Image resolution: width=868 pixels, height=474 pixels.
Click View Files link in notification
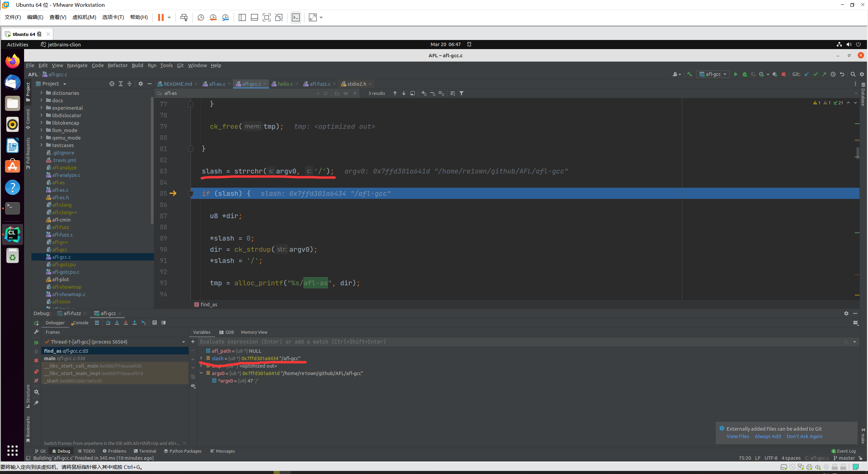pyautogui.click(x=738, y=436)
